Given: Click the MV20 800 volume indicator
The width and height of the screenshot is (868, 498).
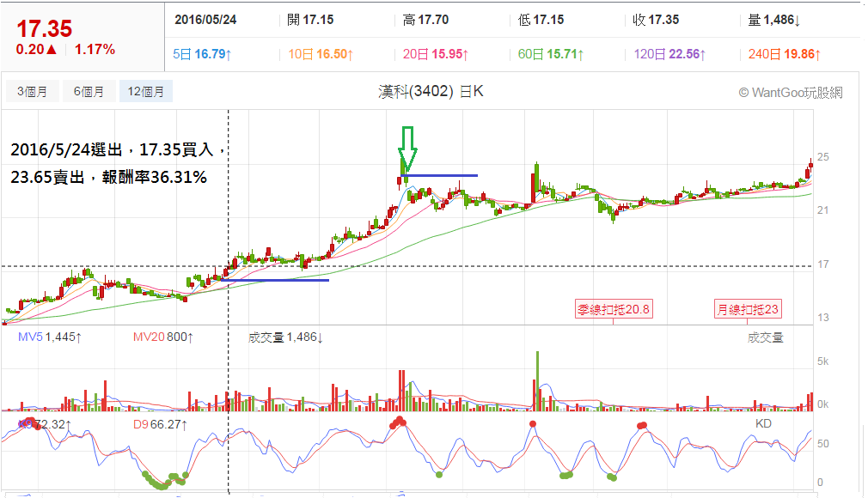Looking at the screenshot, I should click(163, 337).
